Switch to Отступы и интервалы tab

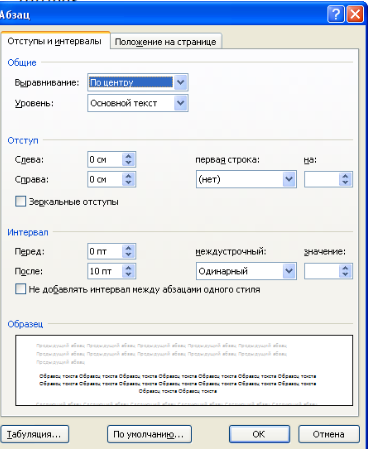tap(55, 41)
